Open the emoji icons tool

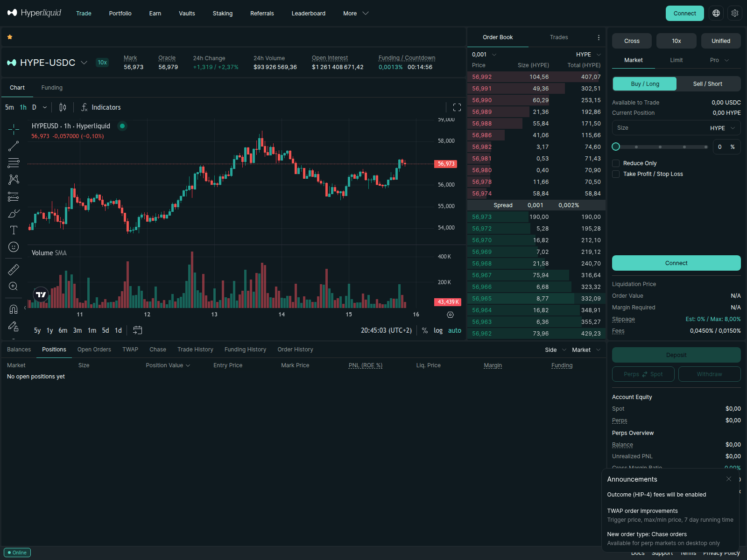pyautogui.click(x=14, y=247)
